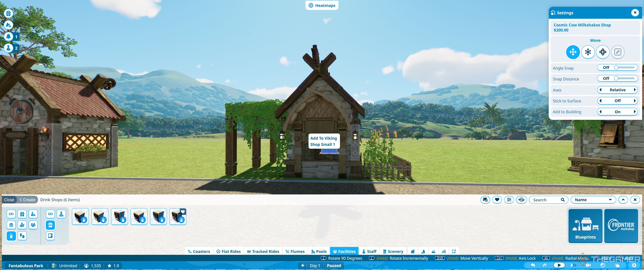644x270 pixels.
Task: Click Add To Viking Shop Small 1
Action: point(324,141)
